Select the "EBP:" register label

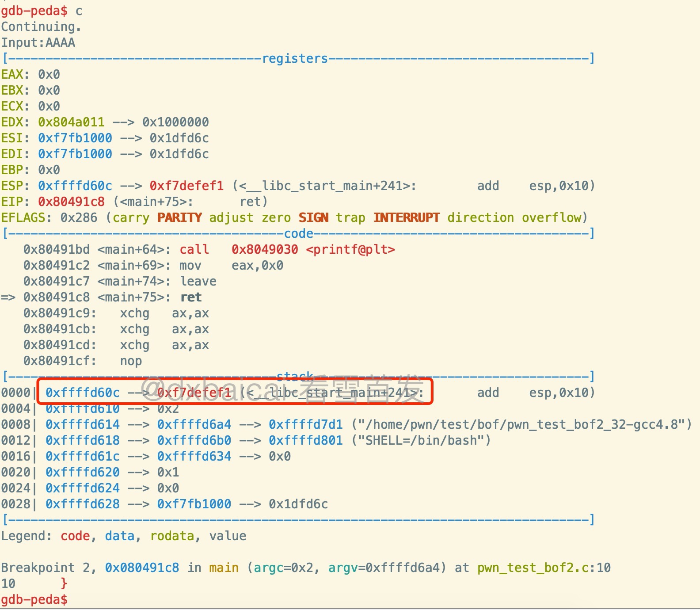coord(15,170)
